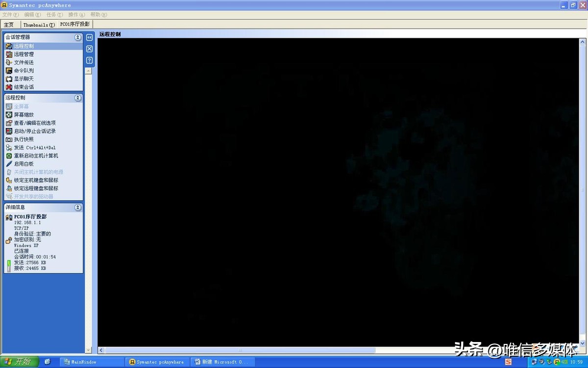Click the 结束会话 link text
Viewport: 588px width, 368px height.
coord(24,87)
